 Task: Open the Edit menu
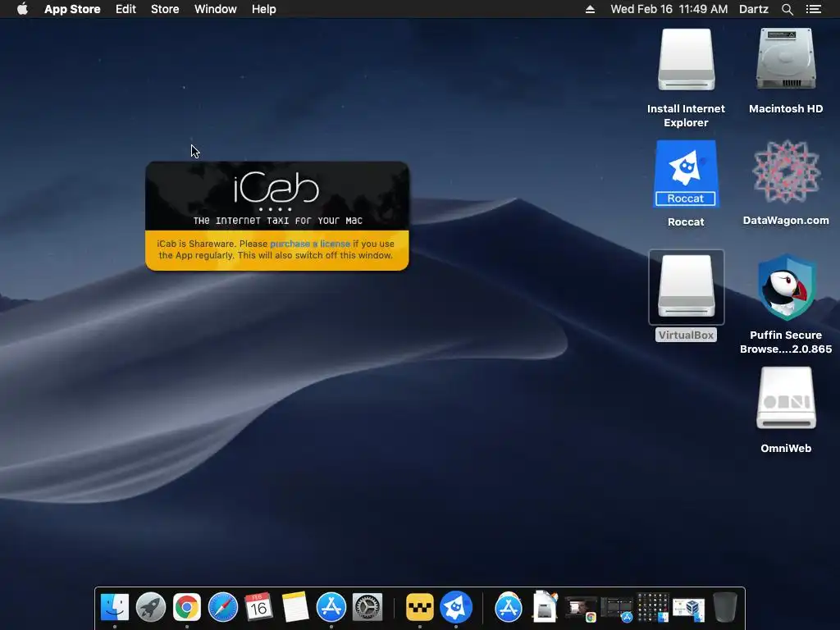tap(126, 9)
